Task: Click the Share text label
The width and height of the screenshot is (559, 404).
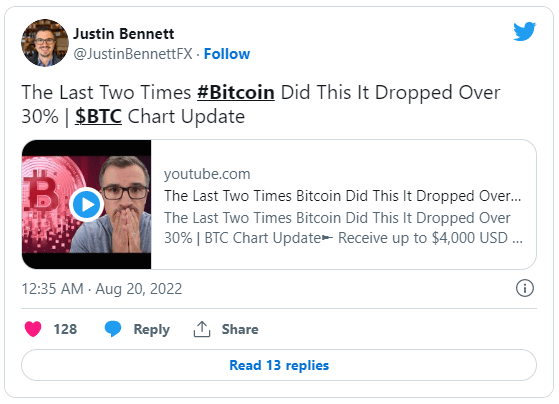Action: point(240,329)
